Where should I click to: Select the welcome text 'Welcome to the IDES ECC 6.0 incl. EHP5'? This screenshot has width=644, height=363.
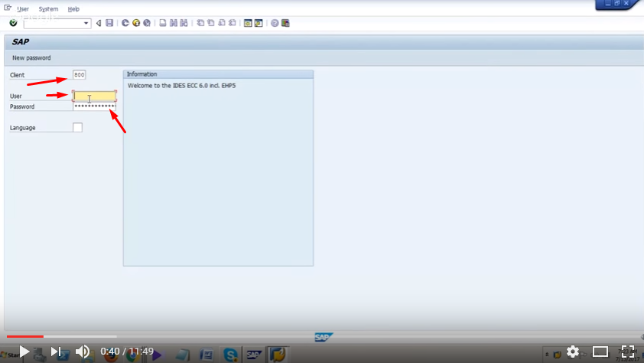click(x=181, y=86)
